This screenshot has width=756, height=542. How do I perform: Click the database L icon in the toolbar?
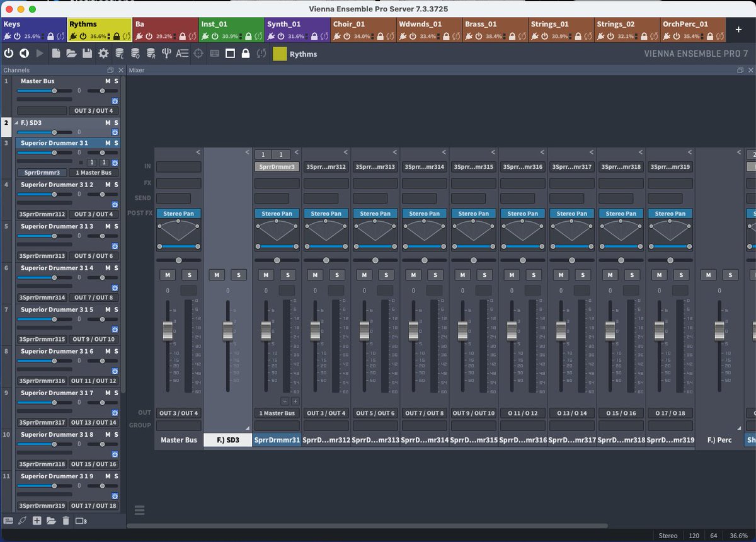tap(120, 54)
